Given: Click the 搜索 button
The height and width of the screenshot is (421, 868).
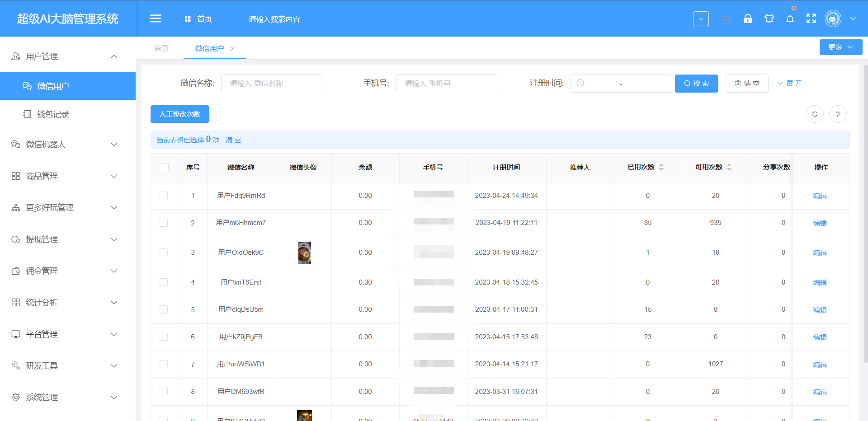Looking at the screenshot, I should [696, 84].
